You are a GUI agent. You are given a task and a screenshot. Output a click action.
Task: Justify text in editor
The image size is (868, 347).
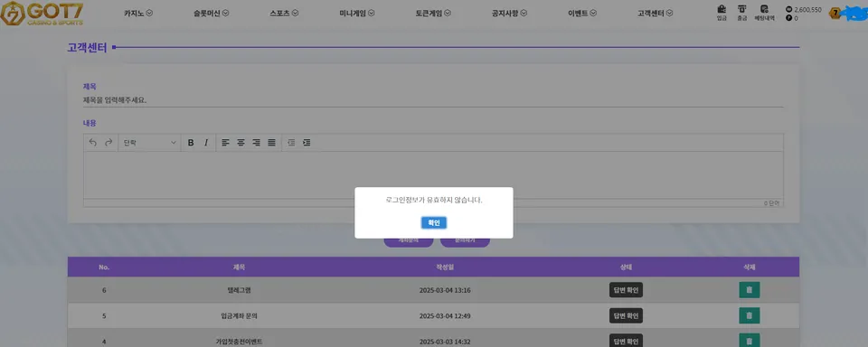[x=272, y=142]
